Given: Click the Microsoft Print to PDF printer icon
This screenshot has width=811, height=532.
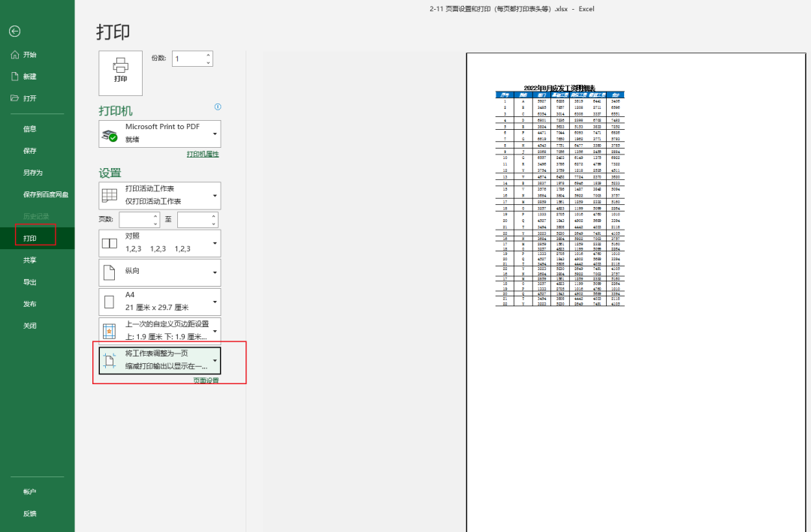Looking at the screenshot, I should 110,136.
